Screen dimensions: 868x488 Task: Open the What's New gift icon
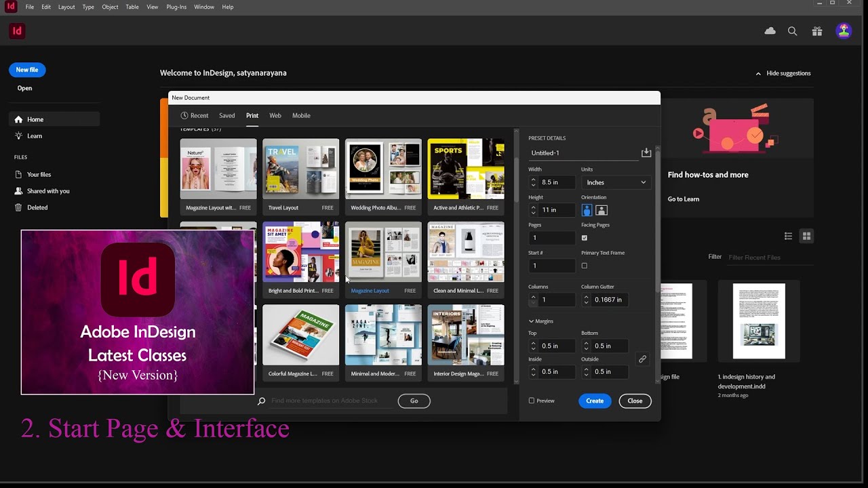pos(817,31)
